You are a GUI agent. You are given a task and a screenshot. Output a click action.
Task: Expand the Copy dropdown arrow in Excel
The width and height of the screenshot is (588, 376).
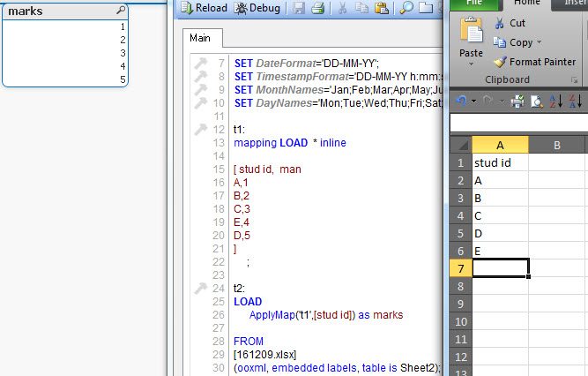[540, 42]
